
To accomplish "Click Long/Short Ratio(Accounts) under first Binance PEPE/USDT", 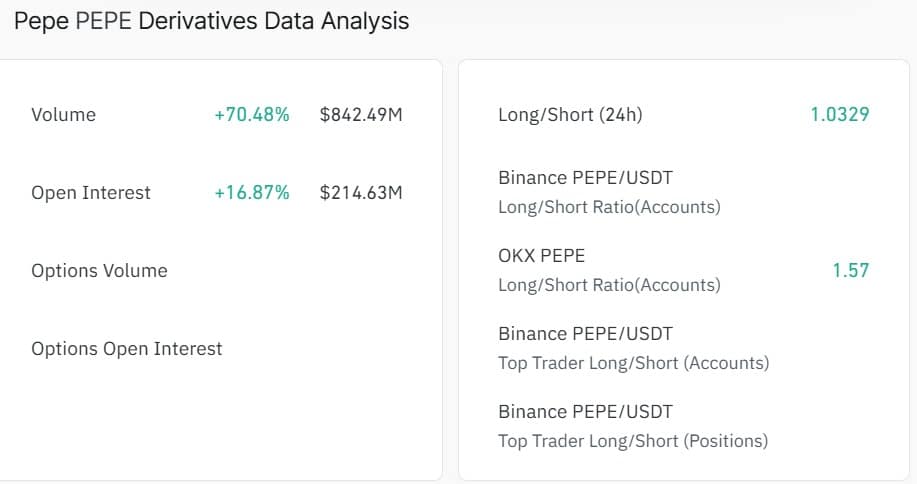I will 609,207.
